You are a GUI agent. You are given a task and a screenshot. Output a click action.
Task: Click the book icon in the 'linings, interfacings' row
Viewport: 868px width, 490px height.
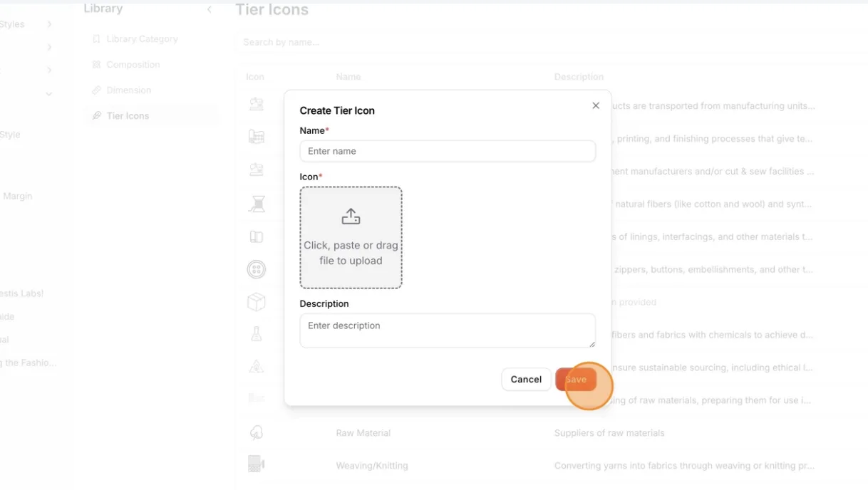pyautogui.click(x=257, y=236)
